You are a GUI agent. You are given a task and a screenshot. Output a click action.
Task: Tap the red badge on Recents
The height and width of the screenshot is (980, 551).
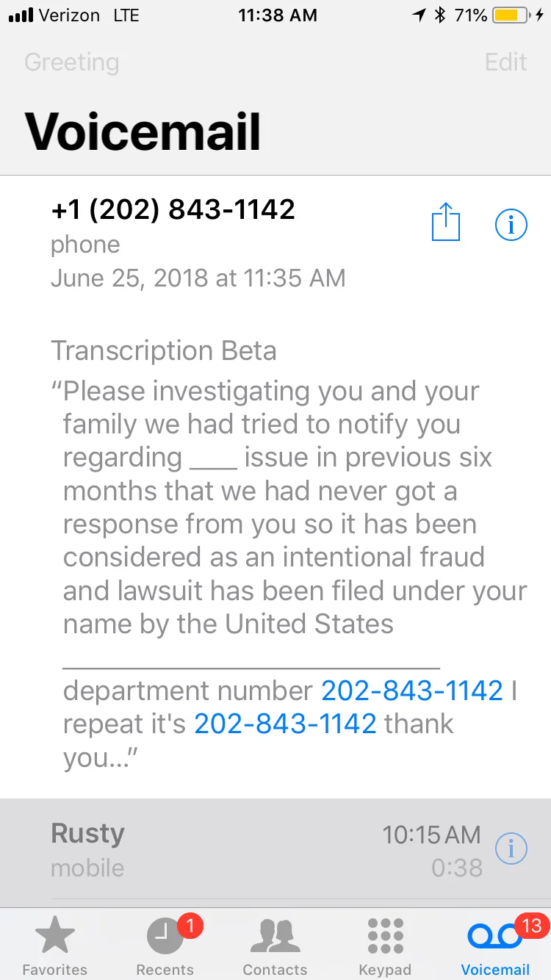pos(190,927)
